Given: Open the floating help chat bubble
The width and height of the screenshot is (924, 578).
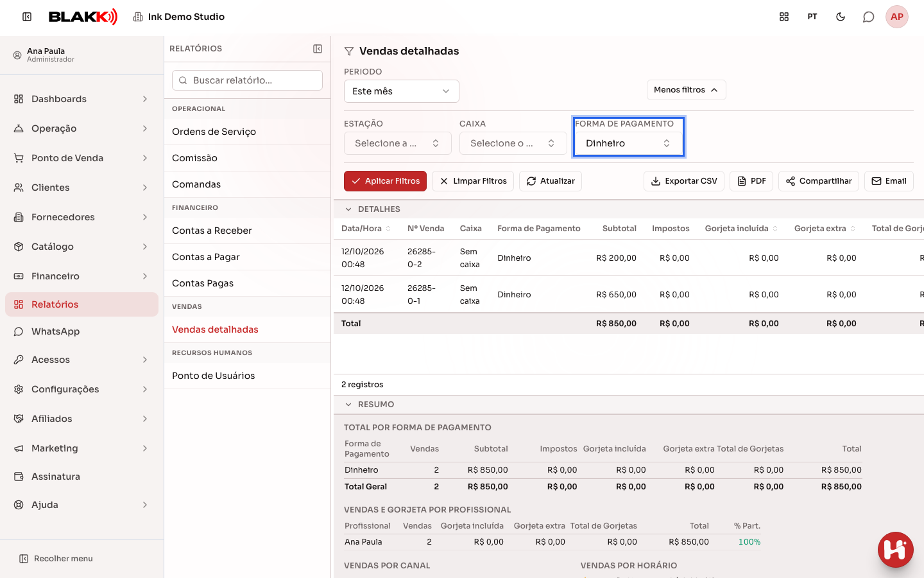Looking at the screenshot, I should [896, 550].
